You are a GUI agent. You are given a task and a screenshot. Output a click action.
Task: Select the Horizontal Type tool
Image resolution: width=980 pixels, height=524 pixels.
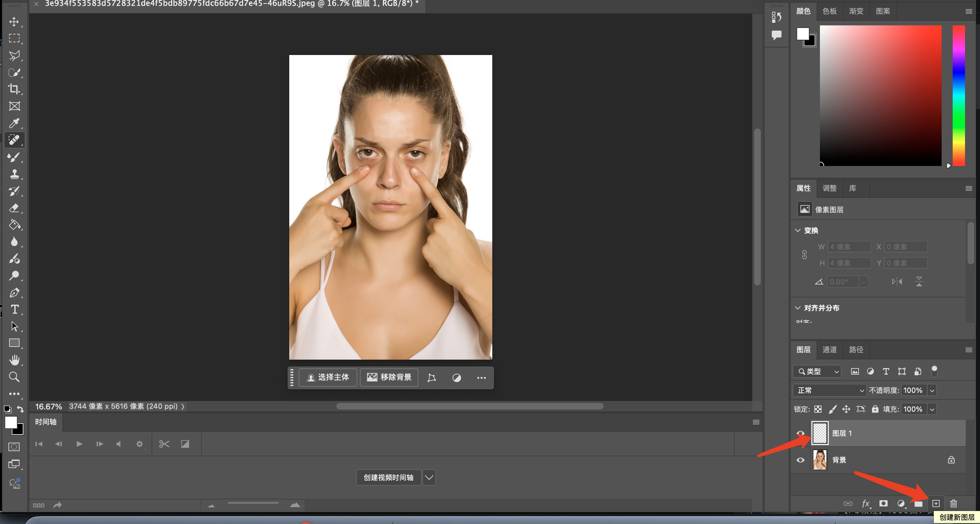coord(14,310)
